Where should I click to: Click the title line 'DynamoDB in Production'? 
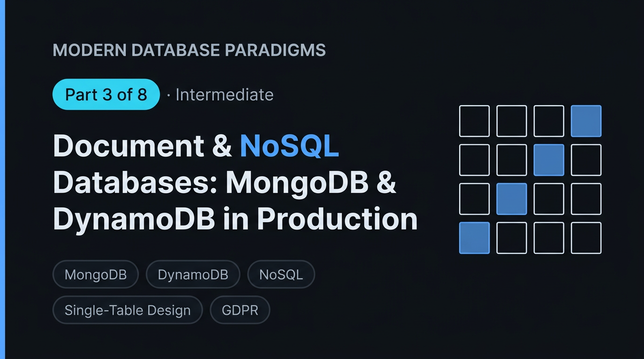(235, 219)
